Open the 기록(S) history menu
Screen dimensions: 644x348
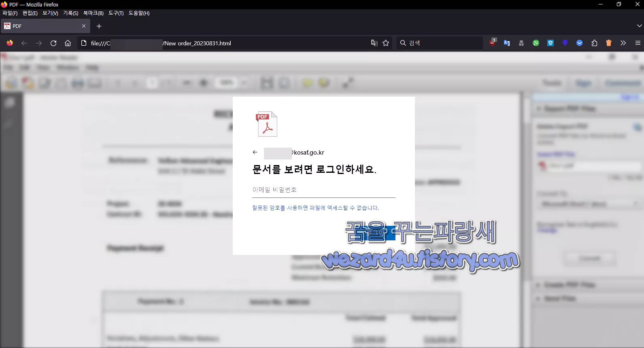pyautogui.click(x=70, y=13)
